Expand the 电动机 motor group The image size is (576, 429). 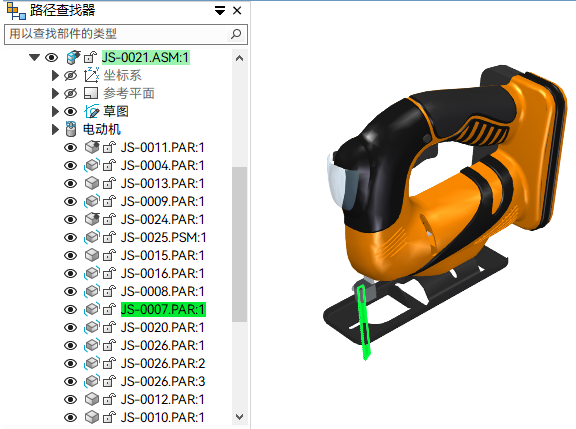(55, 129)
